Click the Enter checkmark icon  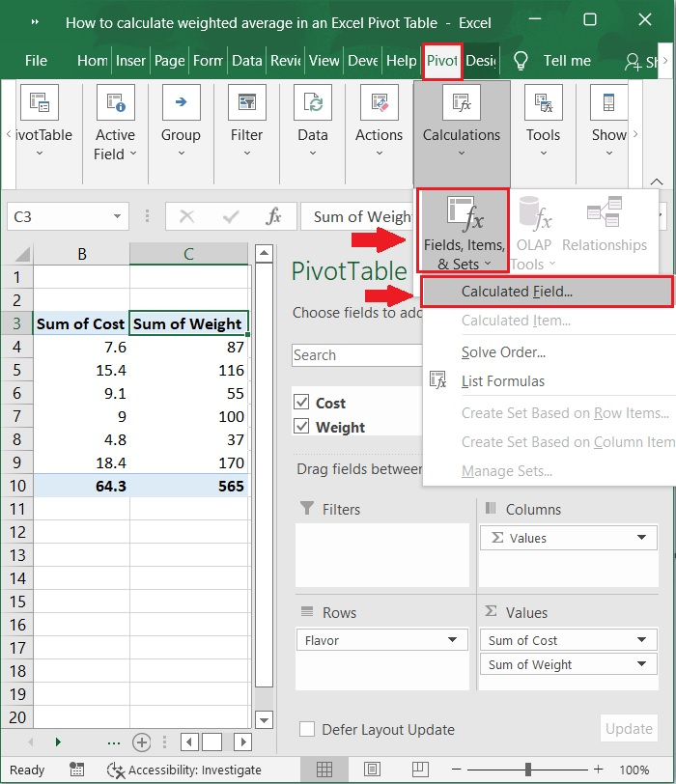(231, 216)
